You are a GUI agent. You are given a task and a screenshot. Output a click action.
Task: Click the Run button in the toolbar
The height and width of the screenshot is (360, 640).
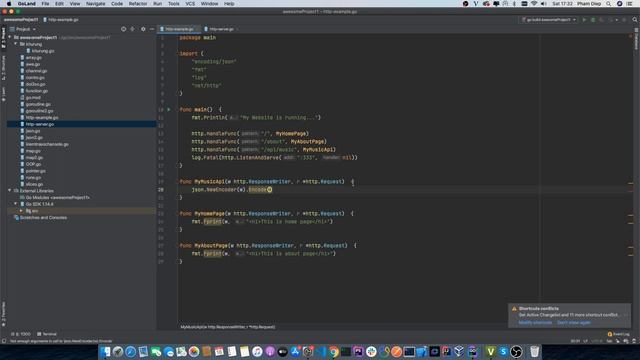[x=584, y=20]
